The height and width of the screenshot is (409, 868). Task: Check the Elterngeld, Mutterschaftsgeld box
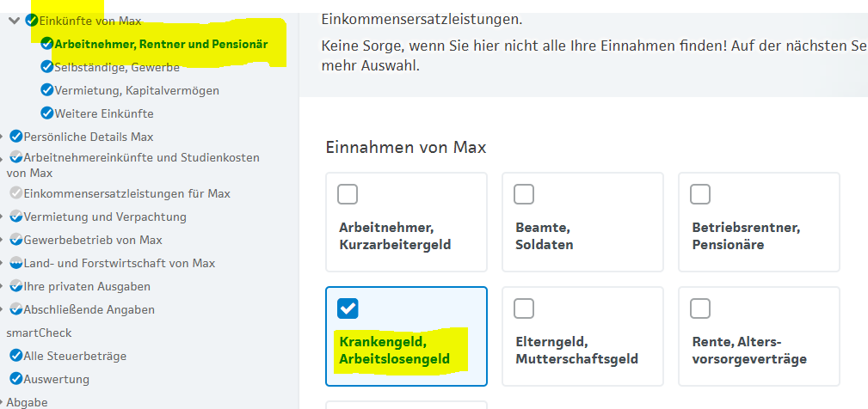523,308
